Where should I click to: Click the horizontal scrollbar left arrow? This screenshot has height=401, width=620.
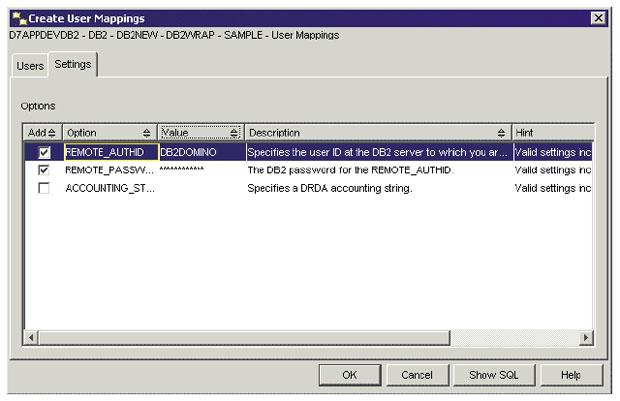tap(31, 338)
